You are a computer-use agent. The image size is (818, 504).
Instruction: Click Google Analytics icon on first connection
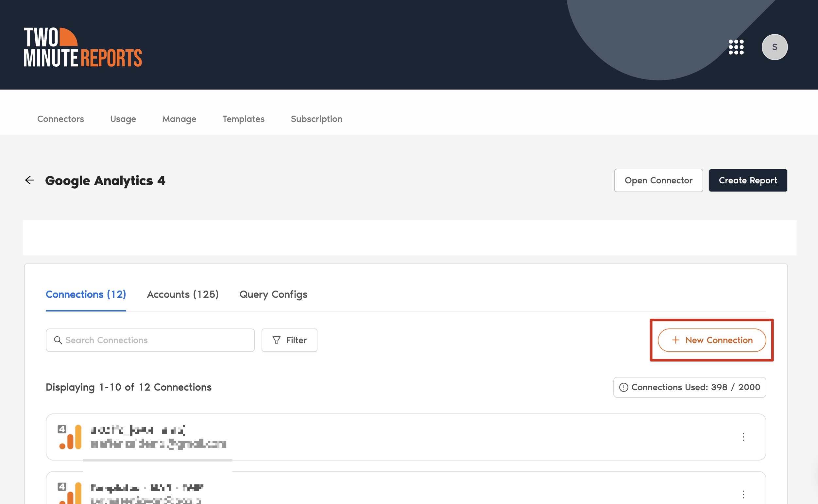[70, 437]
